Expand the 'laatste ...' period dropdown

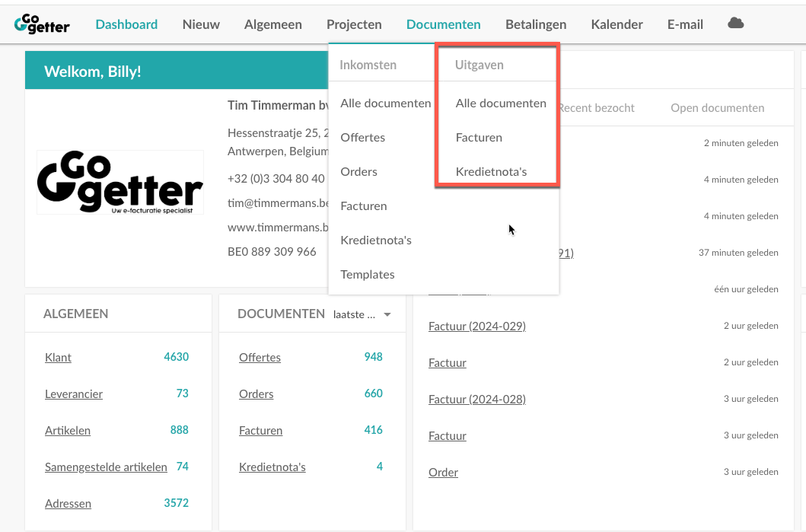[x=362, y=314]
